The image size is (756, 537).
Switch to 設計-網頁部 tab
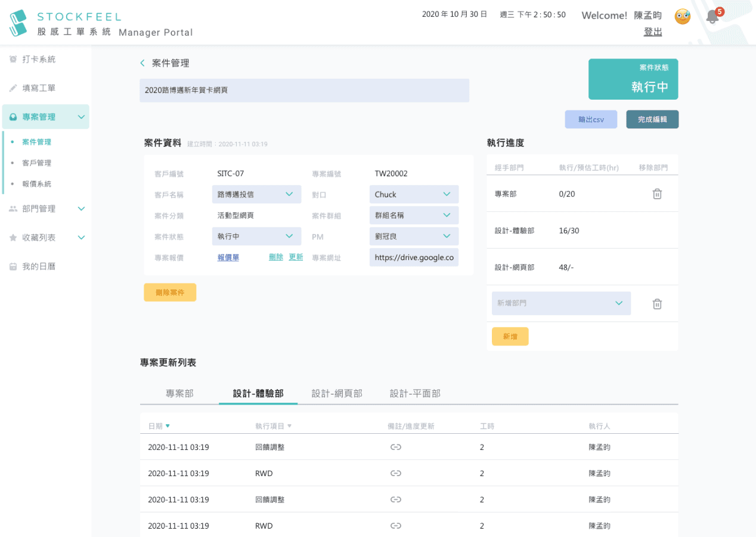coord(337,393)
